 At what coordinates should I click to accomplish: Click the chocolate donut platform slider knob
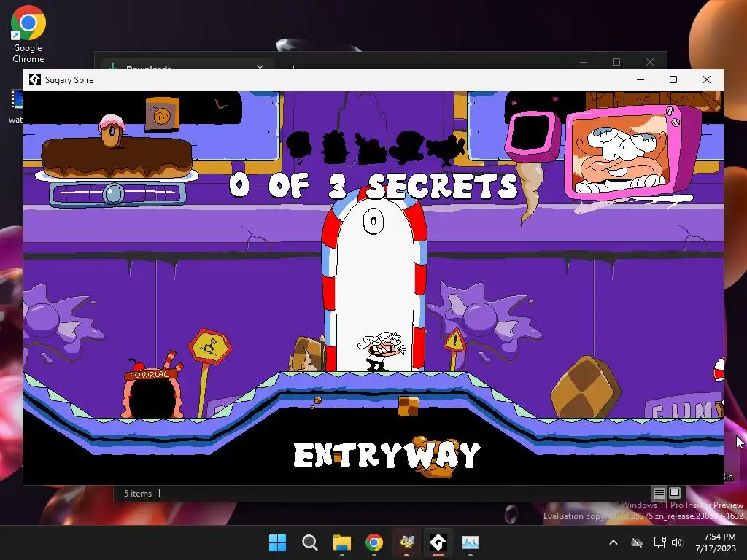pos(113,194)
